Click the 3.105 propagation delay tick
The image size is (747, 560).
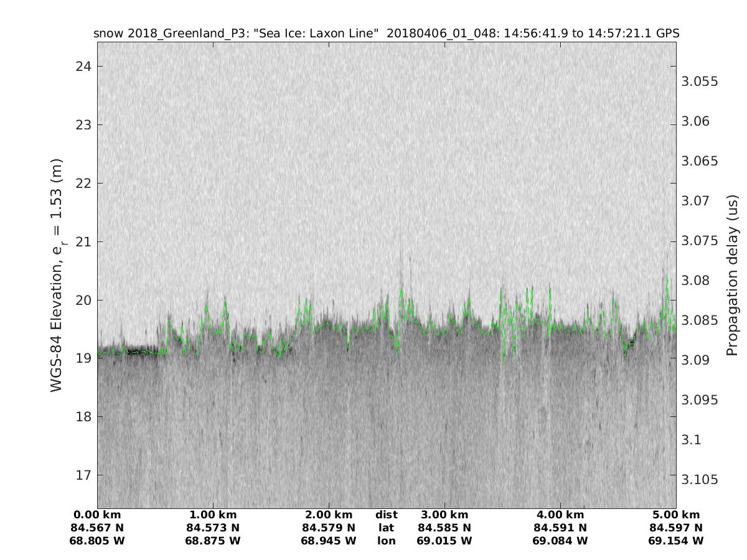[x=700, y=480]
